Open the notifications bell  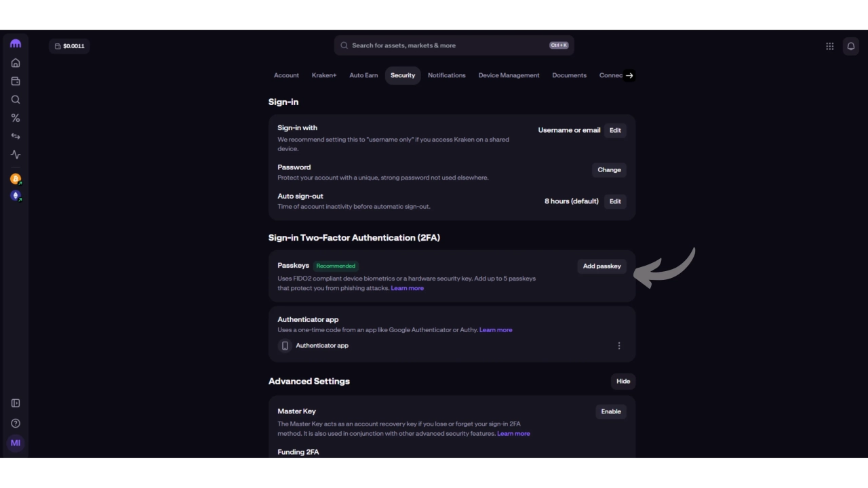[x=850, y=46]
